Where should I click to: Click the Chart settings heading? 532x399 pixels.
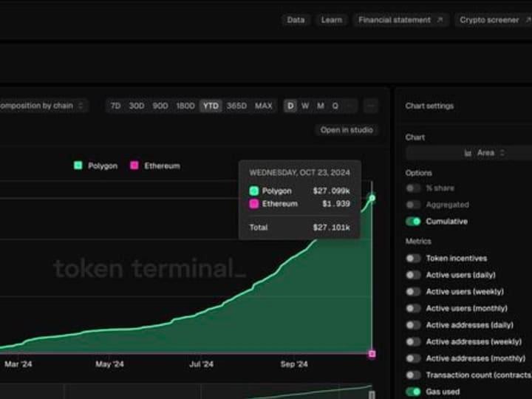tap(429, 106)
